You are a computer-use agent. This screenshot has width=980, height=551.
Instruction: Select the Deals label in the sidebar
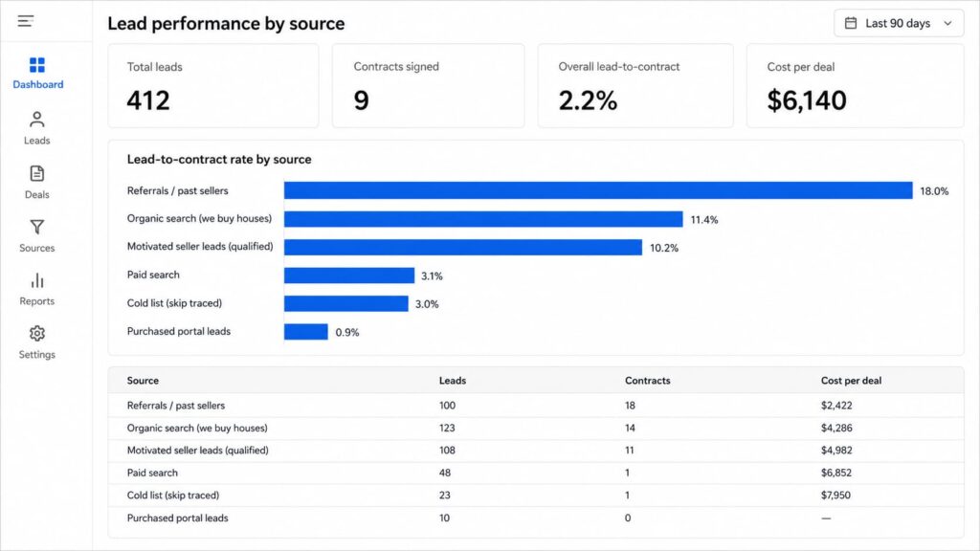coord(37,194)
